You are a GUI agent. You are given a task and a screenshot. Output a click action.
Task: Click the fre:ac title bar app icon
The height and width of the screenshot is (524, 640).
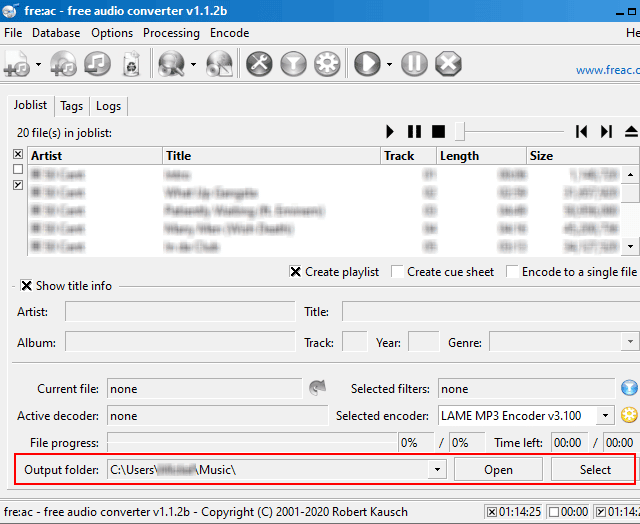(x=10, y=10)
